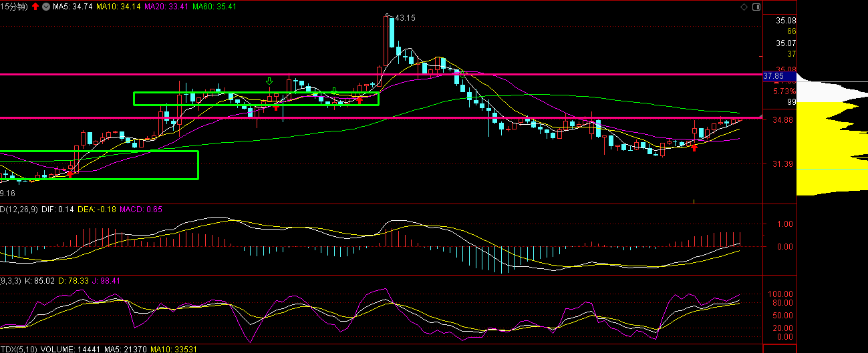Image resolution: width=868 pixels, height=353 pixels.
Task: Click the 80.00 KDJ axis label
Action: tap(784, 303)
